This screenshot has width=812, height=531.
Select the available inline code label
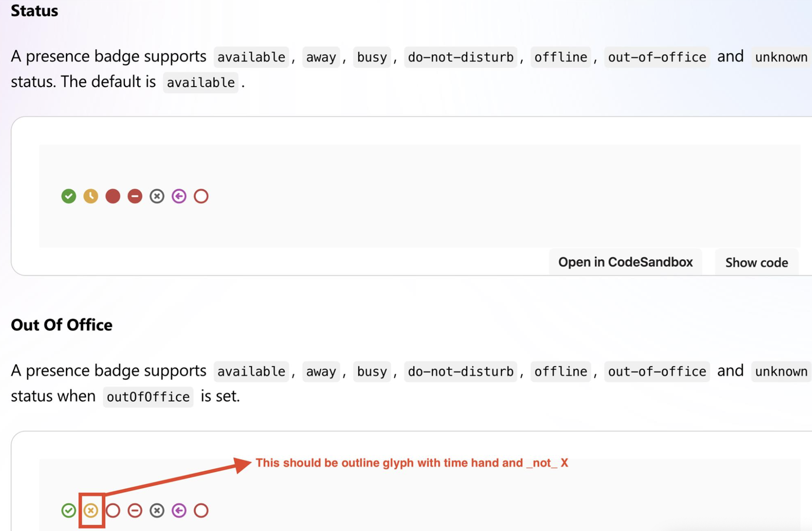(251, 57)
